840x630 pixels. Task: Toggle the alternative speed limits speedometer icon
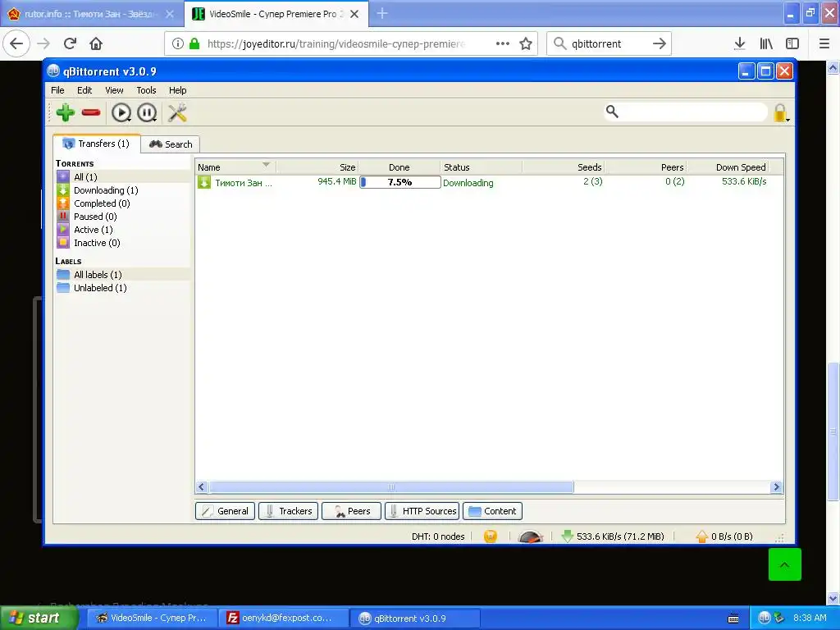[x=531, y=536]
